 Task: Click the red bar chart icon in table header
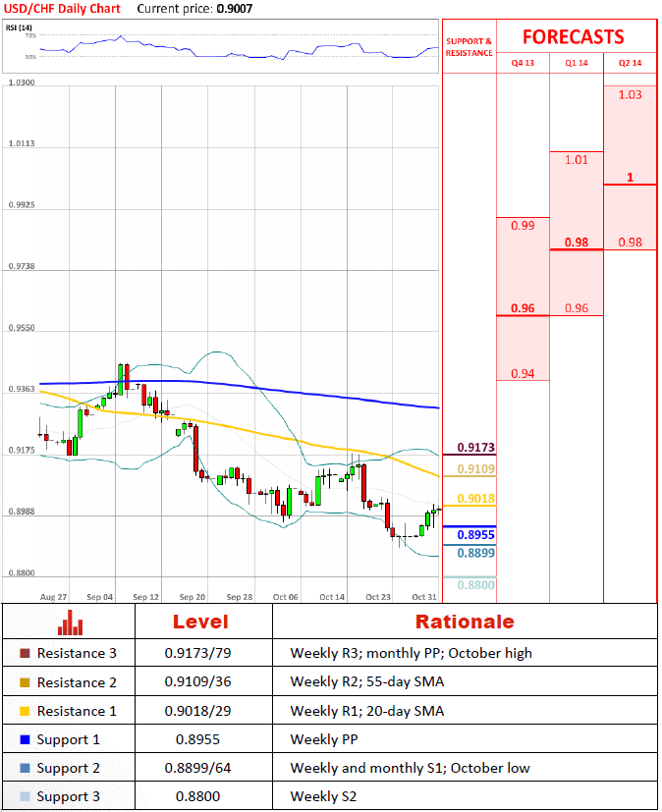click(69, 623)
